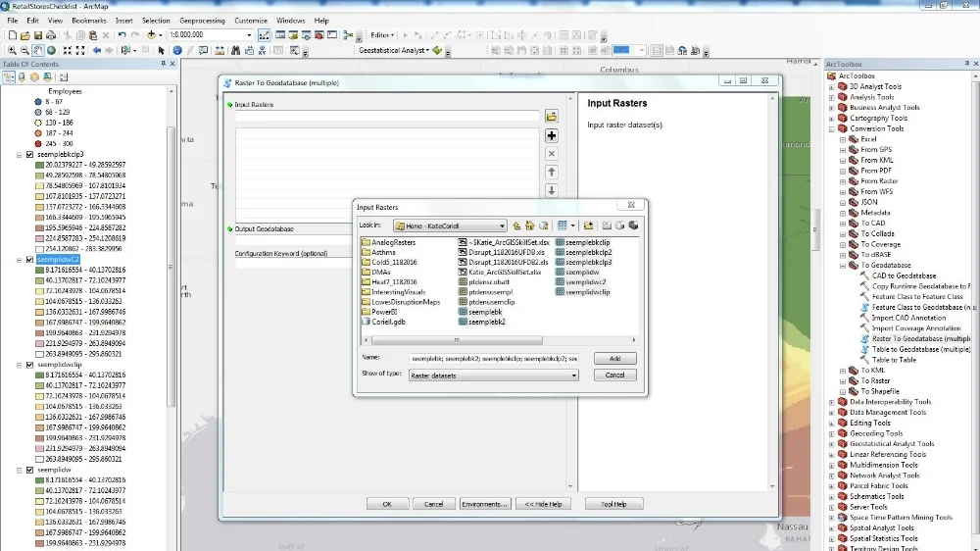Collapse the Conversion Tools toolbox
Viewport: 980px width, 551px height.
[x=832, y=128]
